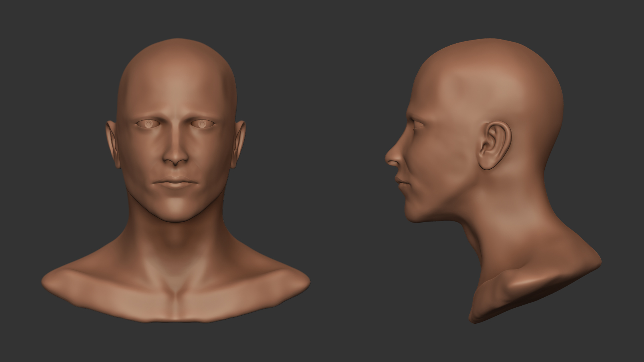Select the side-profile head sculpt
644x362 pixels.
point(493,181)
